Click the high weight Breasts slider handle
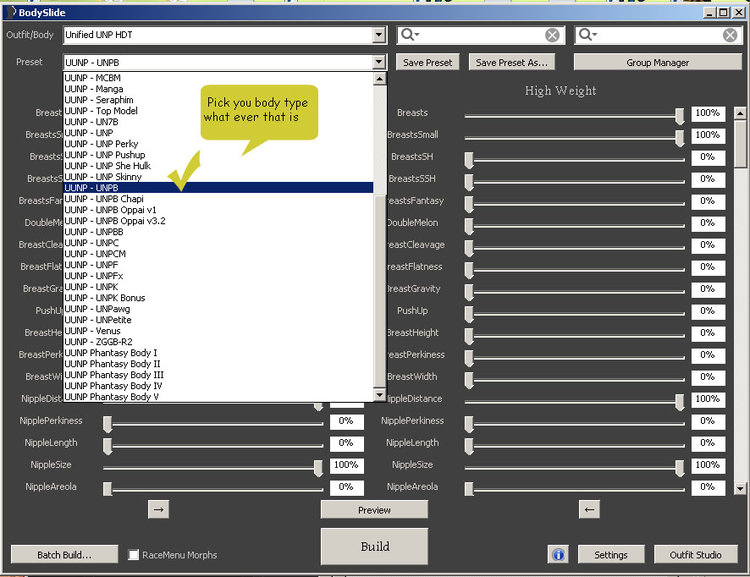 pyautogui.click(x=679, y=116)
